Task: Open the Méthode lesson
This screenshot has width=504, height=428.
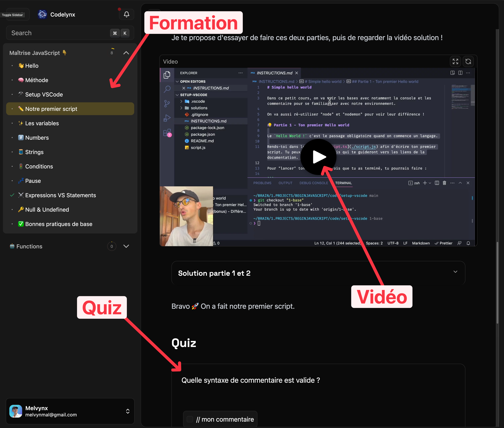Action: (x=70, y=80)
